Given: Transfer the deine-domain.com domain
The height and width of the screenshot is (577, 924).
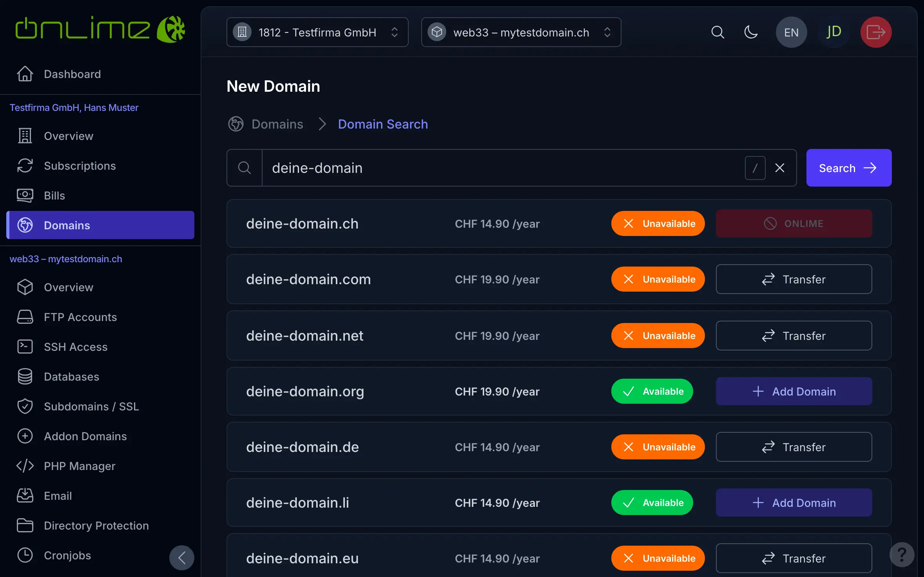Looking at the screenshot, I should coord(794,279).
